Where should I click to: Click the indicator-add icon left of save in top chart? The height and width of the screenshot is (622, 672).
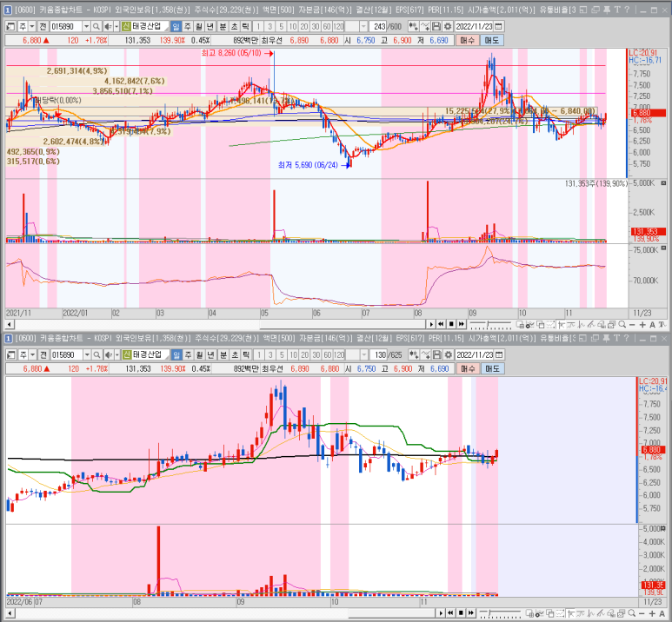425,27
